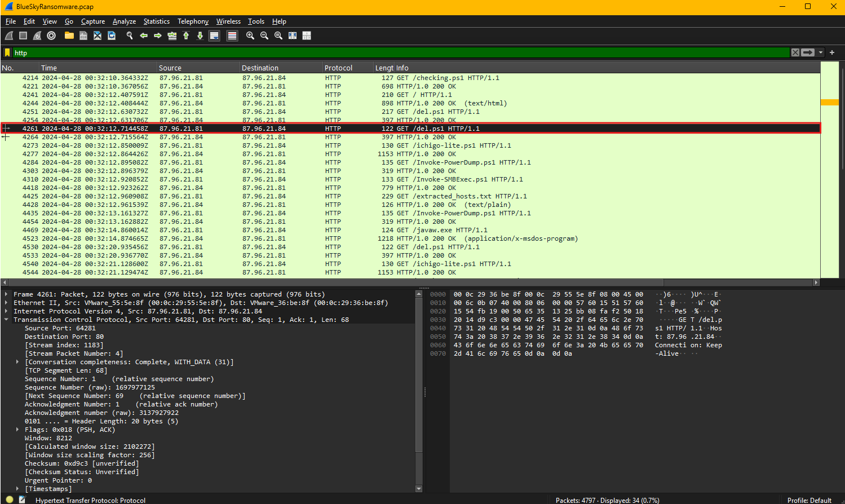Go to the last packet arrow

coord(200,36)
